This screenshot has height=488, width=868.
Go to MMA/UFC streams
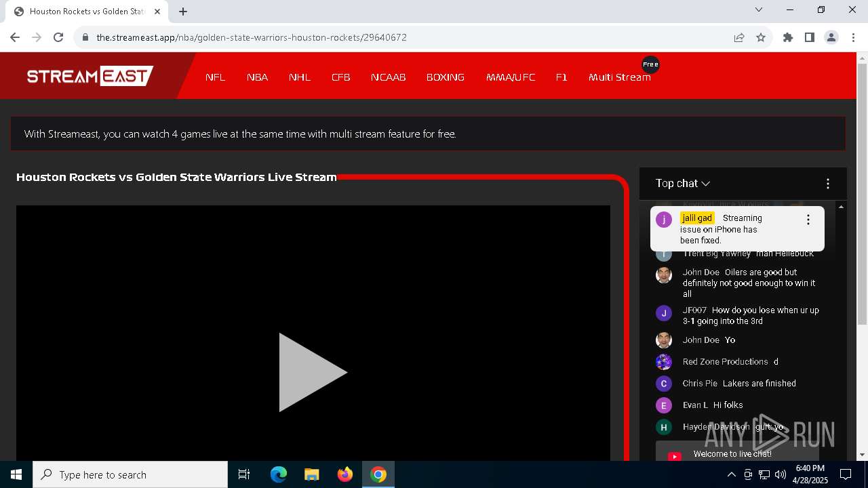510,77
